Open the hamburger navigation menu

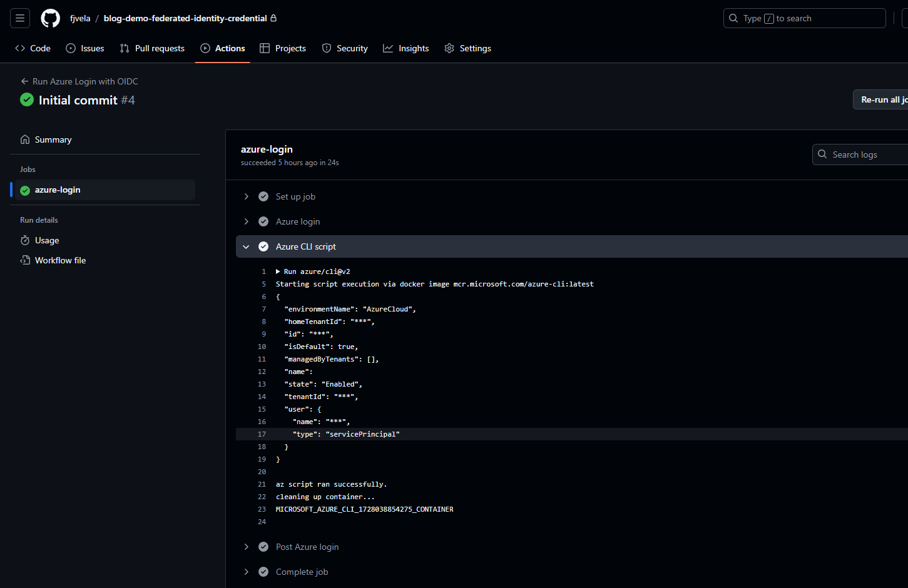(20, 18)
